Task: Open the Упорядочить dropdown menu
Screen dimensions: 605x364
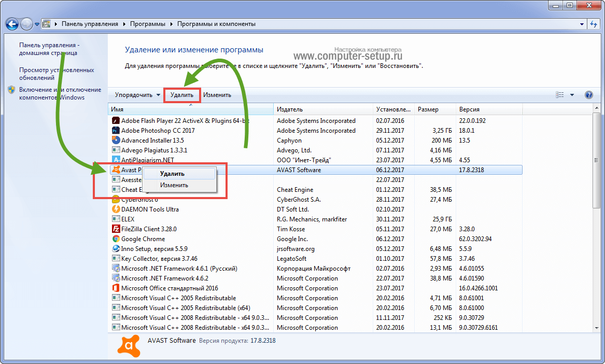Action: click(x=137, y=95)
